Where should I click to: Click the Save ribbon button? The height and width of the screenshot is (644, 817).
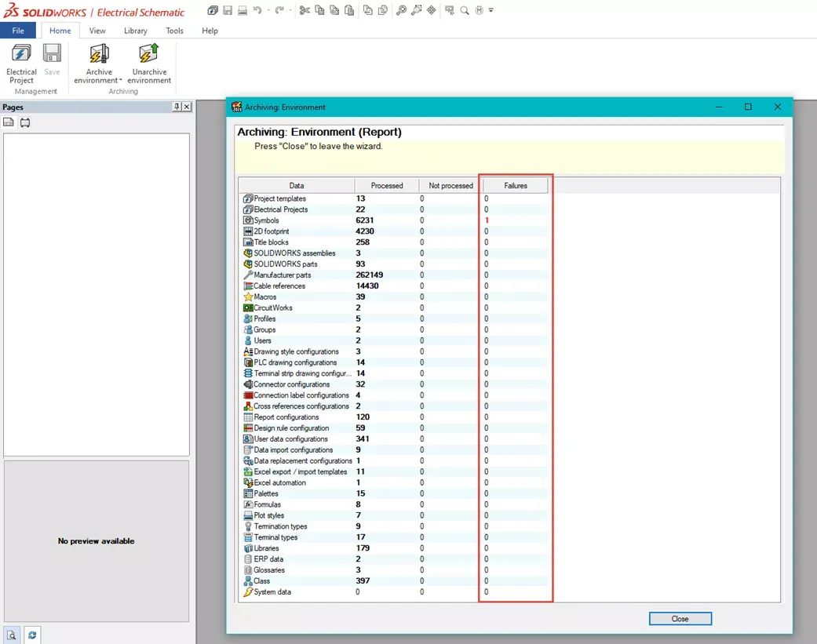click(x=52, y=60)
